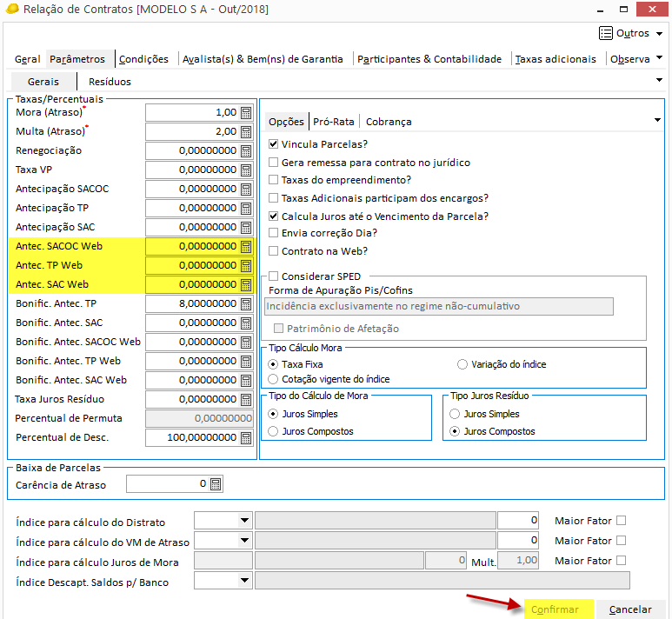
Task: Open the Cobrança tab
Action: point(389,122)
